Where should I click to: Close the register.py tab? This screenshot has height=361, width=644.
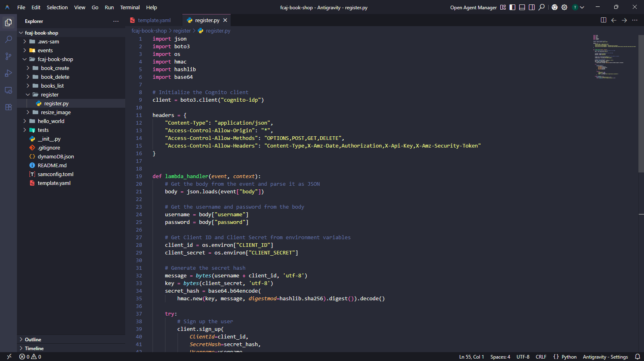point(225,20)
